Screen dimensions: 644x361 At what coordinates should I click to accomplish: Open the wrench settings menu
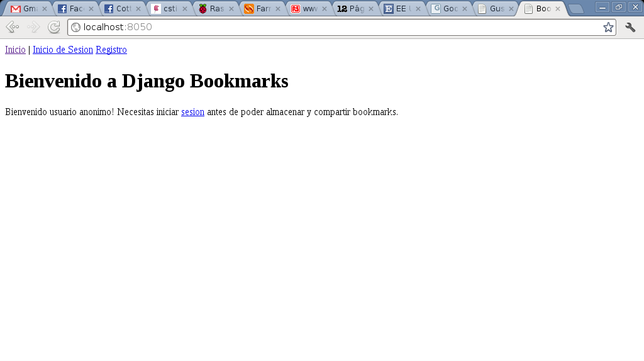coord(630,27)
